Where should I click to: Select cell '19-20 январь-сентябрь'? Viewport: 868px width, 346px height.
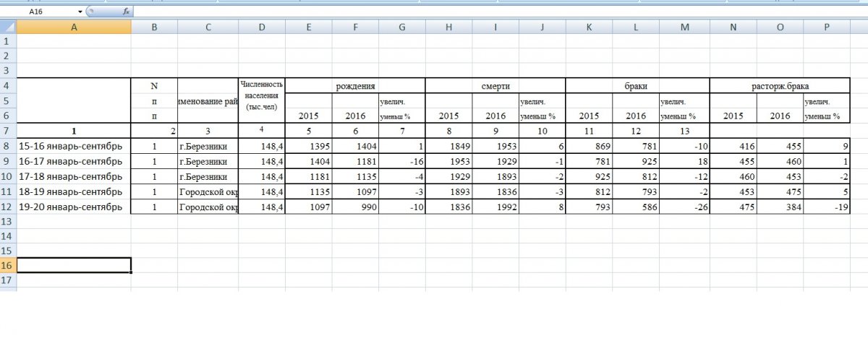point(73,207)
